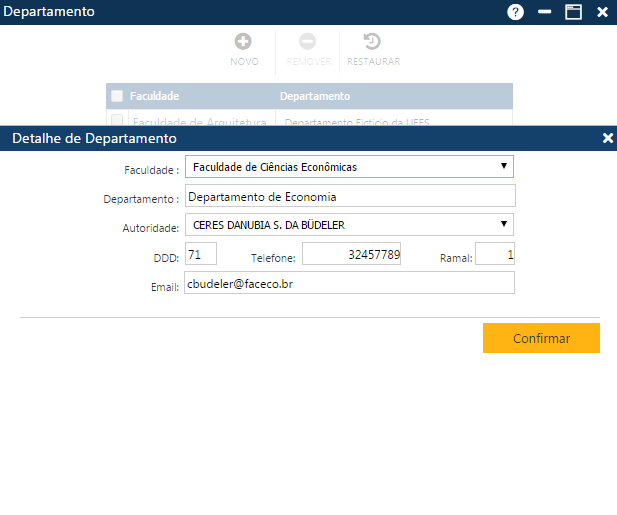The width and height of the screenshot is (617, 515).
Task: Click into the Telefone field
Action: pyautogui.click(x=351, y=255)
